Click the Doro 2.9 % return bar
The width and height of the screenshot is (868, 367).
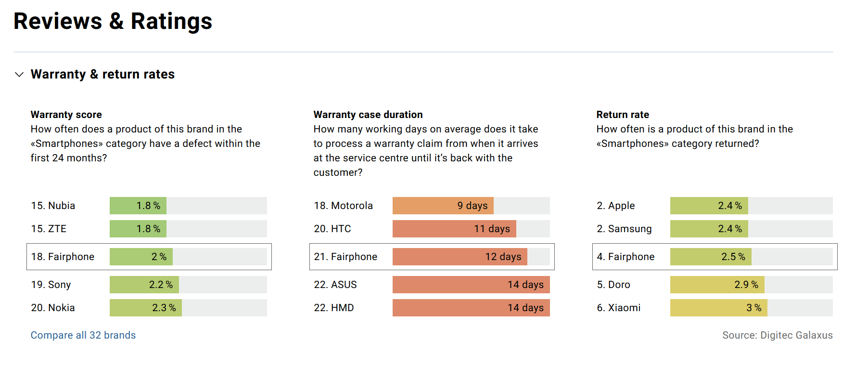coord(717,285)
